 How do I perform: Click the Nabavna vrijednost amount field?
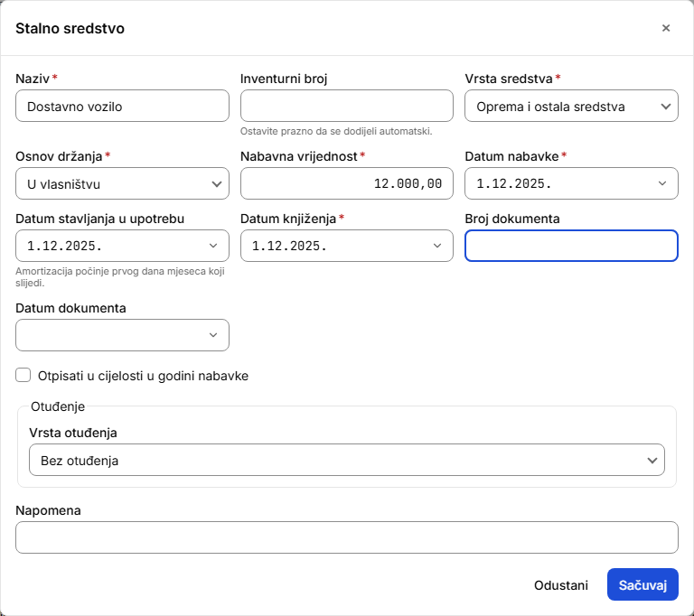[347, 183]
